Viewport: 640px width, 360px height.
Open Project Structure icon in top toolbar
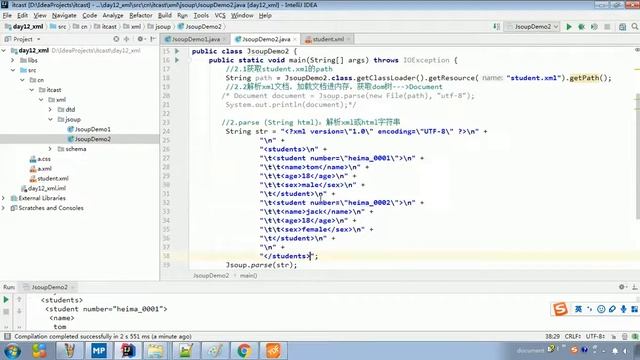click(x=622, y=27)
